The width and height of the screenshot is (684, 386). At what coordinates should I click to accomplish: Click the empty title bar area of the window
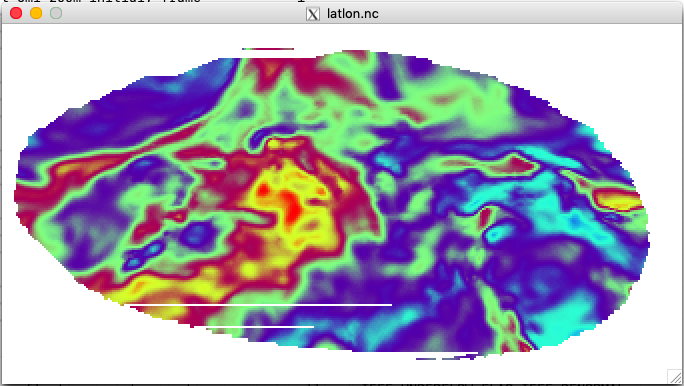point(523,13)
